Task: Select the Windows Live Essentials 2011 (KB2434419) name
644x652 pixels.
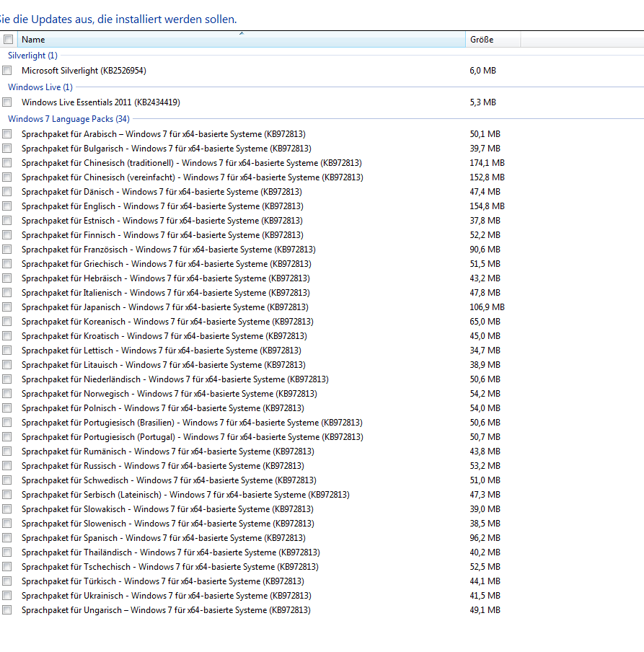Action: pyautogui.click(x=101, y=102)
